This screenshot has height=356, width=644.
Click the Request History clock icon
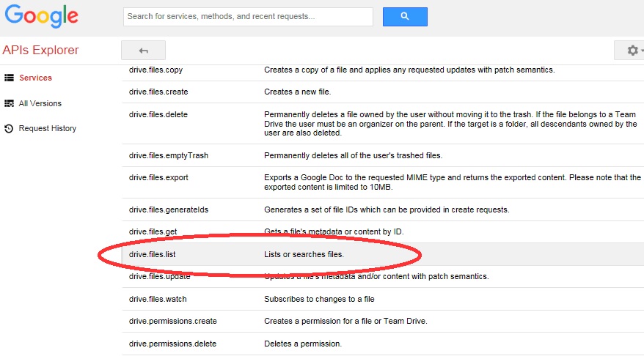(x=10, y=128)
